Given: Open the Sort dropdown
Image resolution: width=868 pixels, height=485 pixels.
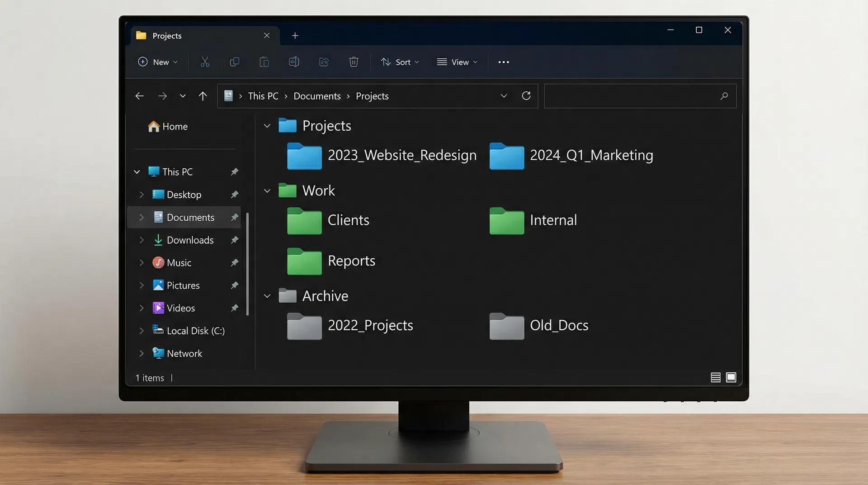Looking at the screenshot, I should (x=400, y=62).
